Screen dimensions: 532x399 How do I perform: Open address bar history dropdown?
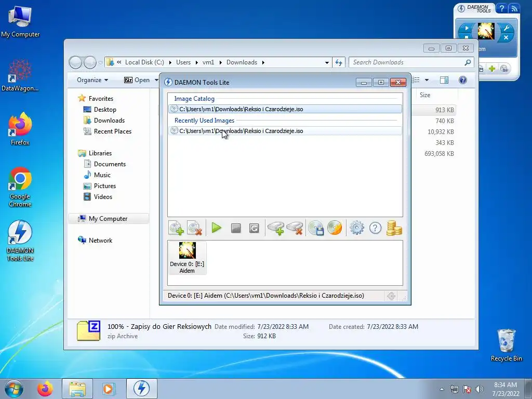point(327,62)
